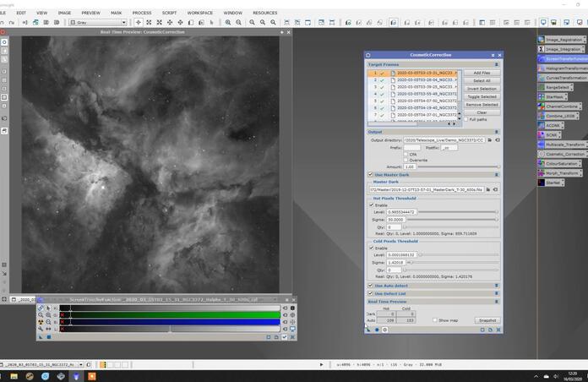Open File Explorer from the taskbar
The height and width of the screenshot is (382, 588).
pos(14,376)
